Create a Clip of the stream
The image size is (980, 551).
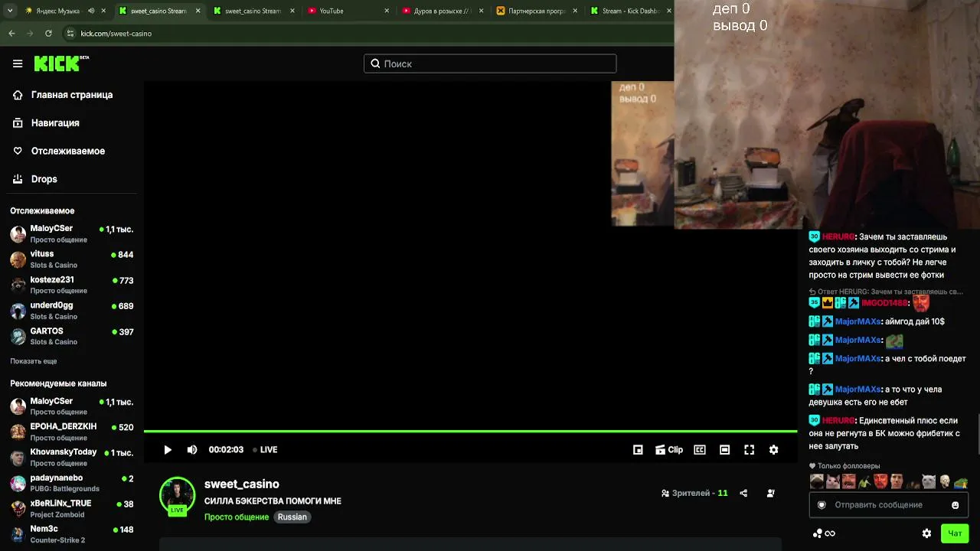[669, 450]
